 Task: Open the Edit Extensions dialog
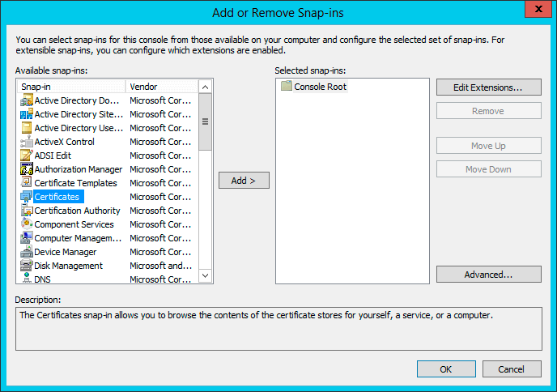488,87
